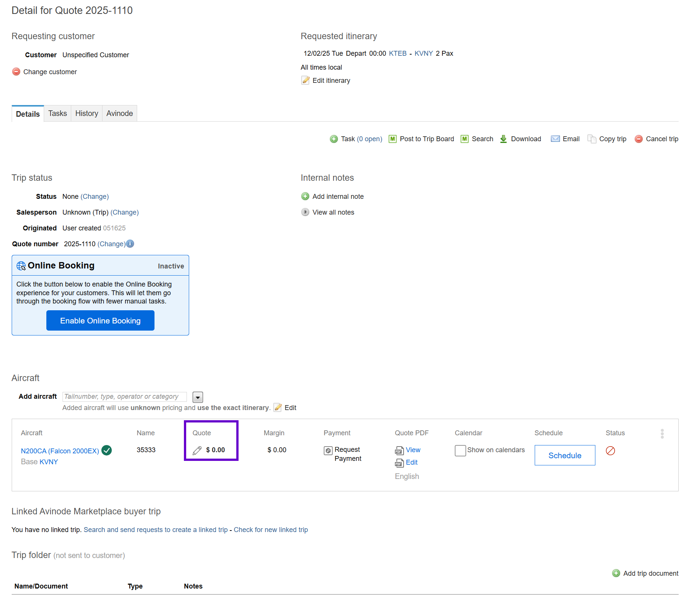Click the red Change customer icon
This screenshot has height=616, width=699.
16,72
